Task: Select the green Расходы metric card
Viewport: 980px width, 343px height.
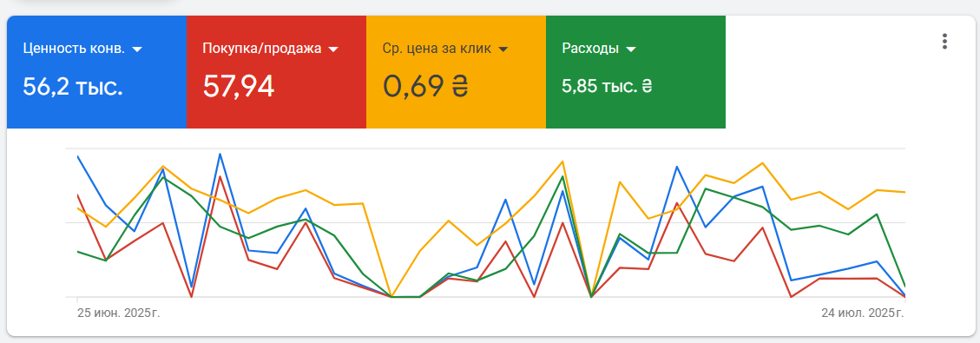Action: pyautogui.click(x=635, y=72)
